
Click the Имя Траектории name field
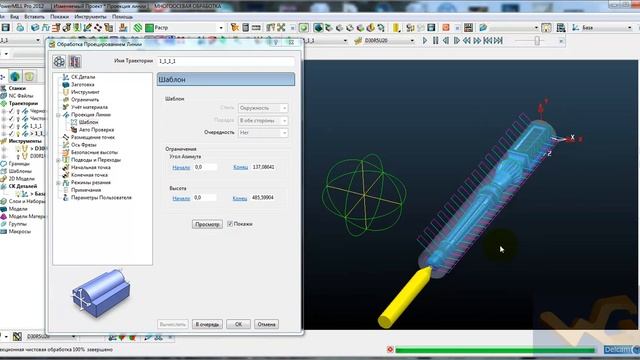pos(226,61)
